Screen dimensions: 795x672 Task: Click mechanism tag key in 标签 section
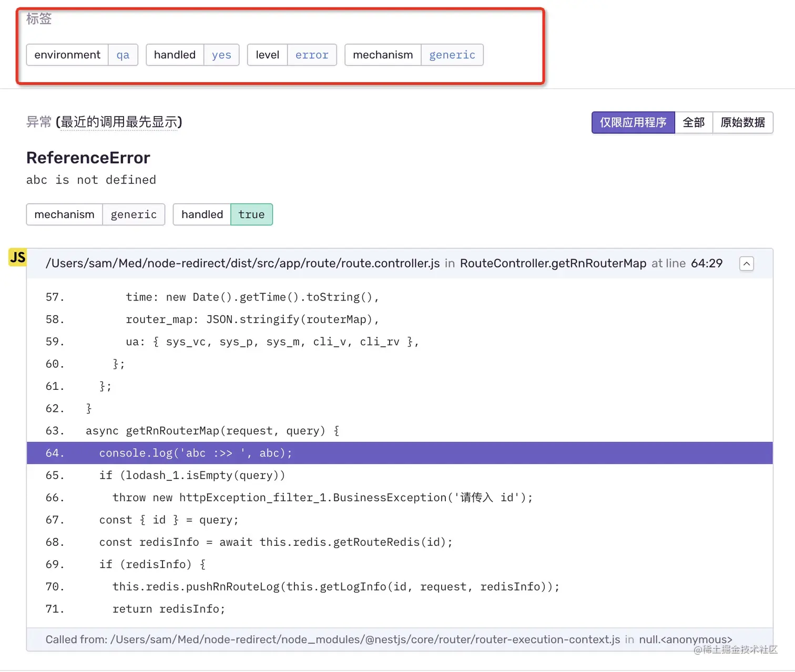(x=383, y=55)
